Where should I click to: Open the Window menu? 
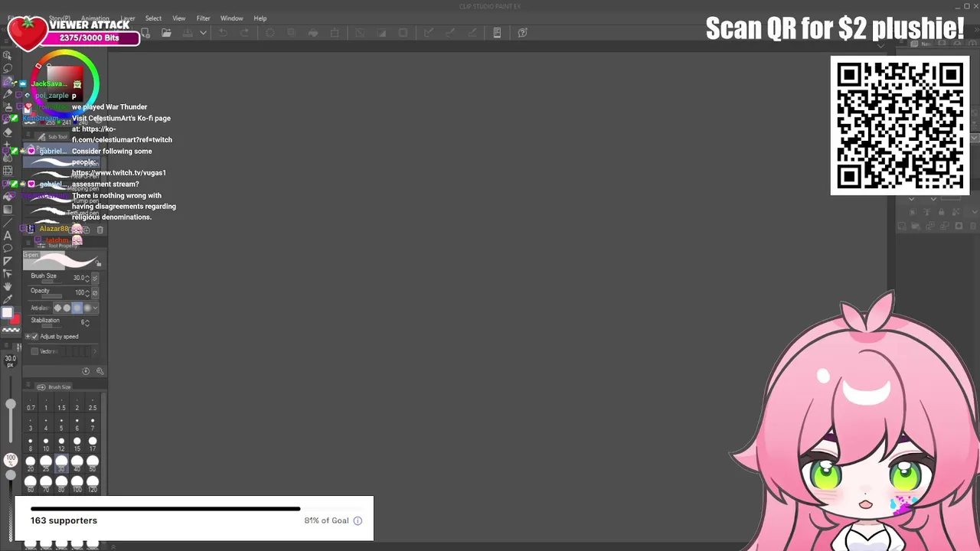point(231,18)
